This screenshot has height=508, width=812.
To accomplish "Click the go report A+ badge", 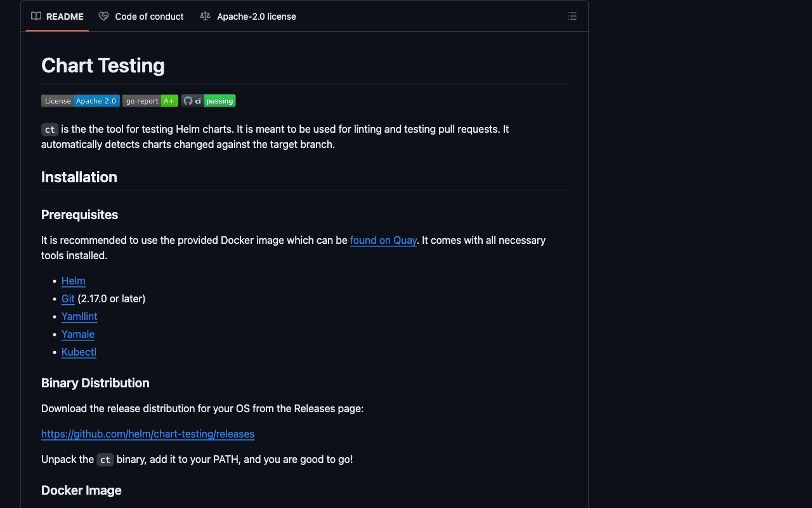I will (x=150, y=101).
